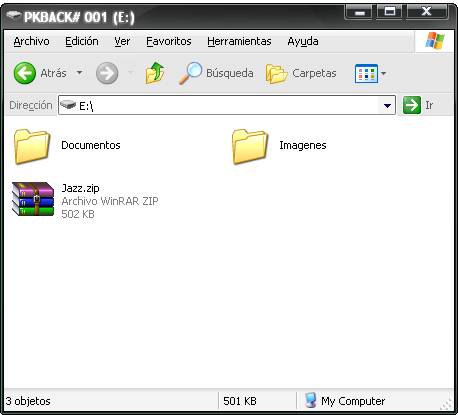Expand the Atrás history dropdown arrow
The width and height of the screenshot is (458, 415).
click(x=79, y=72)
